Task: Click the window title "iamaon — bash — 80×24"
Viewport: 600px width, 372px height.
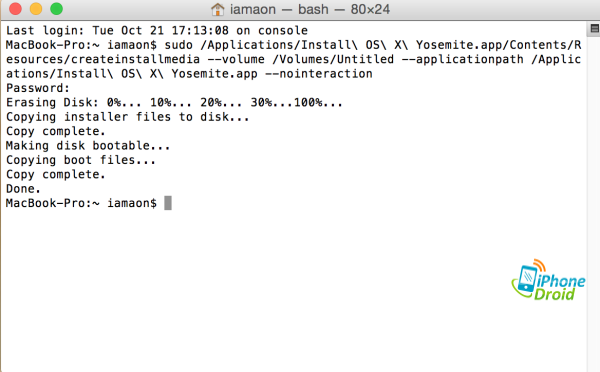Action: tap(310, 9)
